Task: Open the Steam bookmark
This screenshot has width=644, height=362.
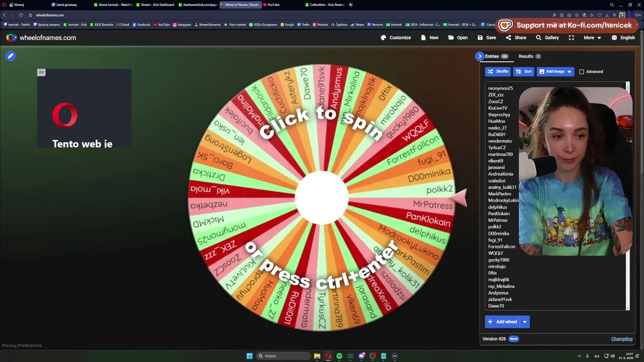Action: click(x=358, y=25)
